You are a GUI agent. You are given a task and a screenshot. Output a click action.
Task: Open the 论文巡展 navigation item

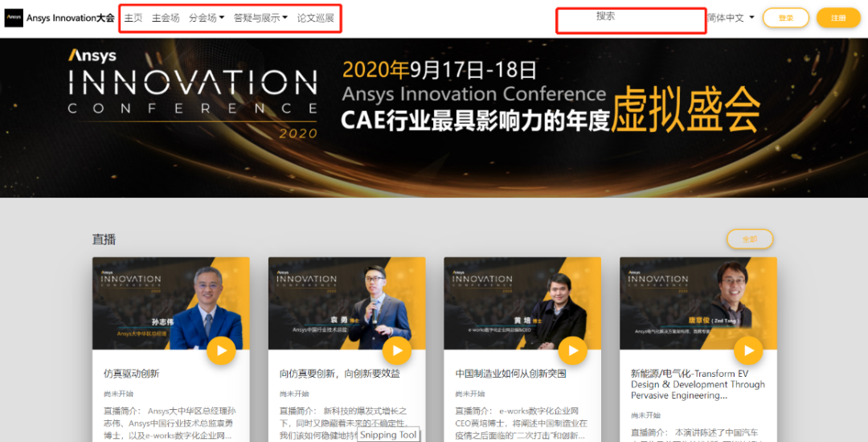(x=316, y=18)
